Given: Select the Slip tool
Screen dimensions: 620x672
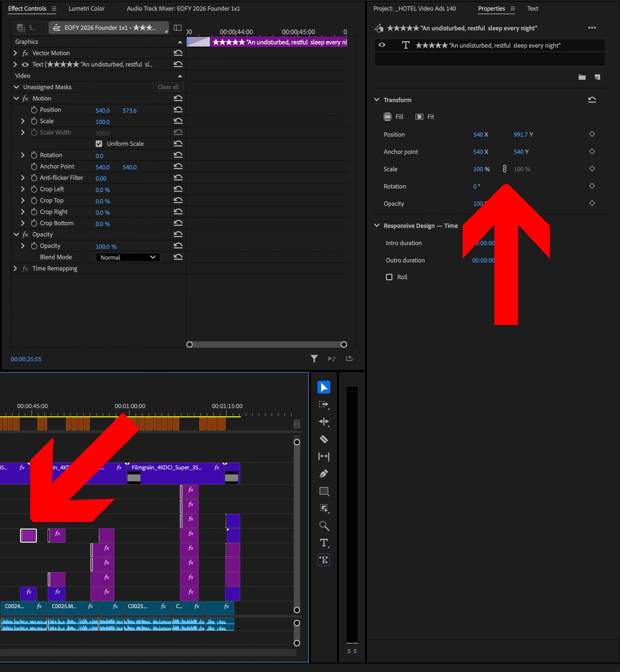Looking at the screenshot, I should (324, 456).
